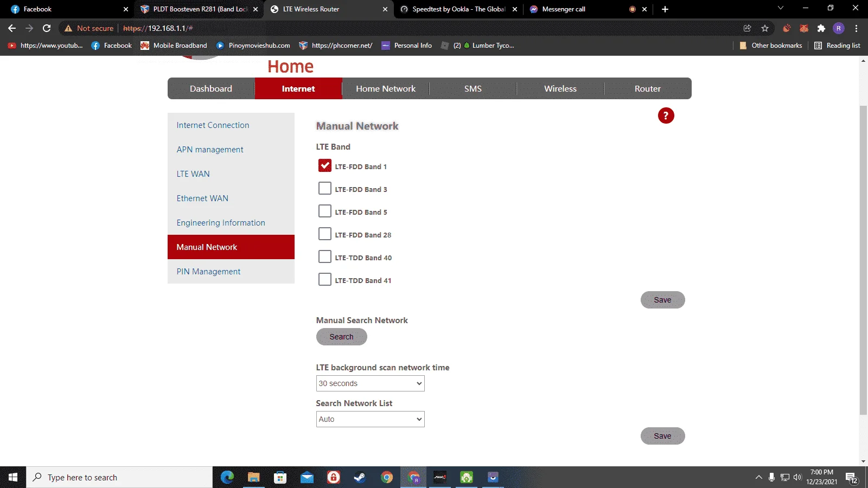
Task: Open the tab search chevron
Action: (x=781, y=8)
